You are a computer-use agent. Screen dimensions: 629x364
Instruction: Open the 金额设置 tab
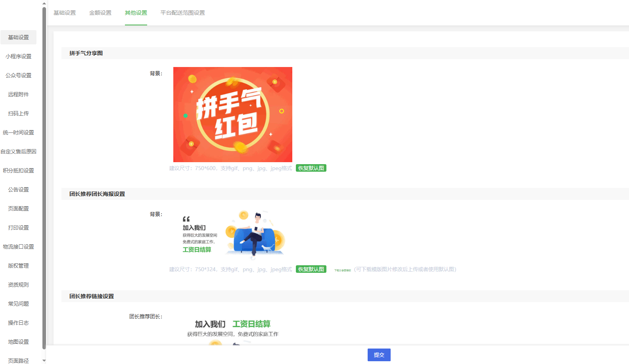100,13
